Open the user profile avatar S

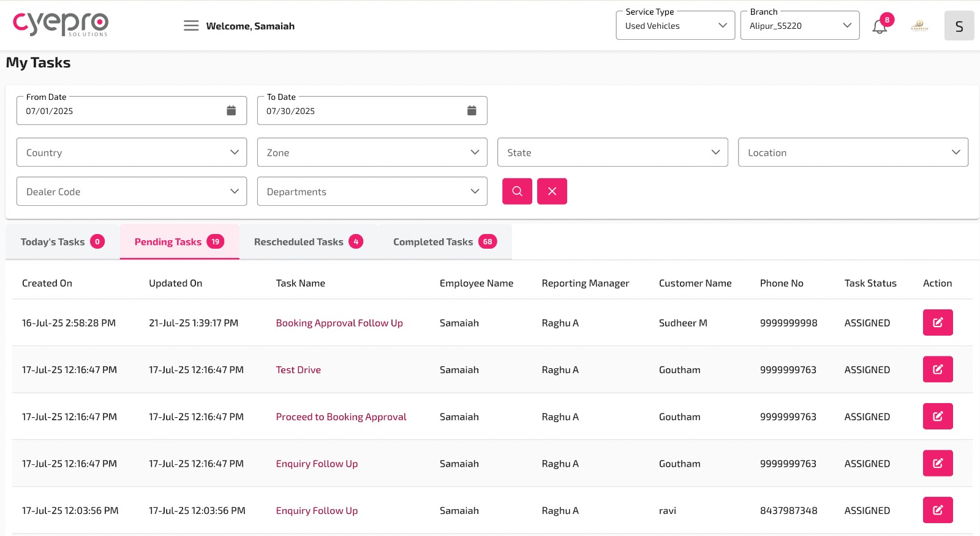(959, 26)
